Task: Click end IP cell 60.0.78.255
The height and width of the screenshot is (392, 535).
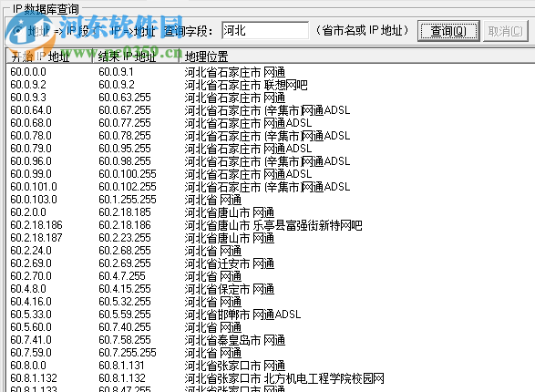Action: coord(125,136)
